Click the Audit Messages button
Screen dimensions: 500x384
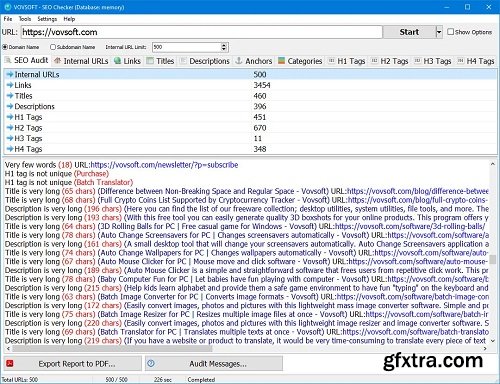coord(214,364)
